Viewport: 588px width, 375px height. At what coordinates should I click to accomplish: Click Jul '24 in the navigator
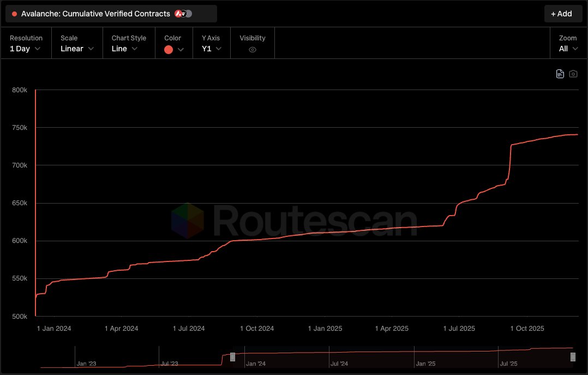[x=339, y=364]
